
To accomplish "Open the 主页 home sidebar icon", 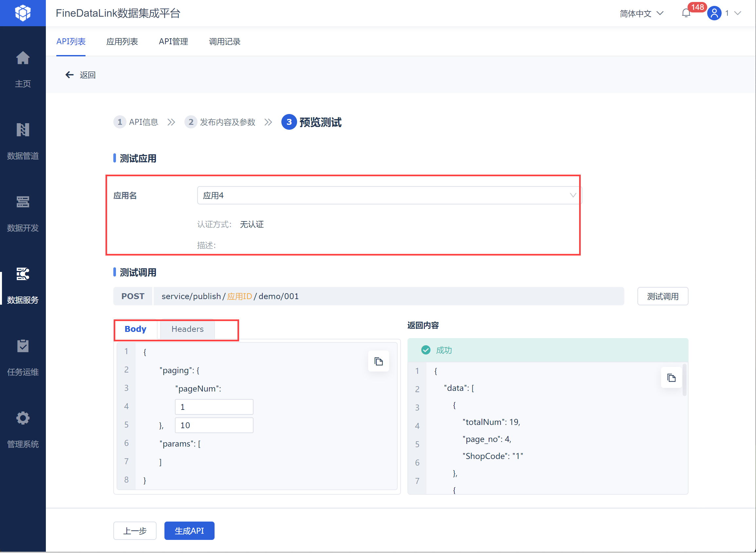I will point(23,58).
